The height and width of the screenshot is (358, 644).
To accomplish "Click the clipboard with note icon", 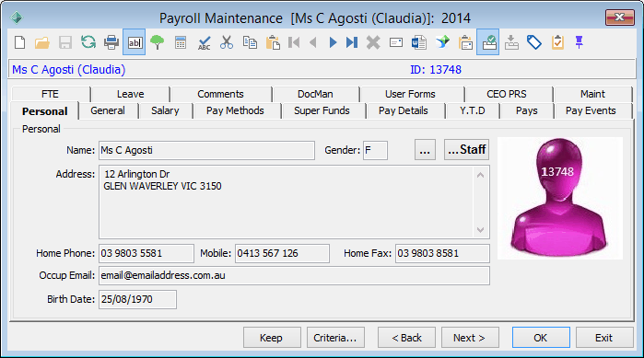I will click(x=466, y=42).
